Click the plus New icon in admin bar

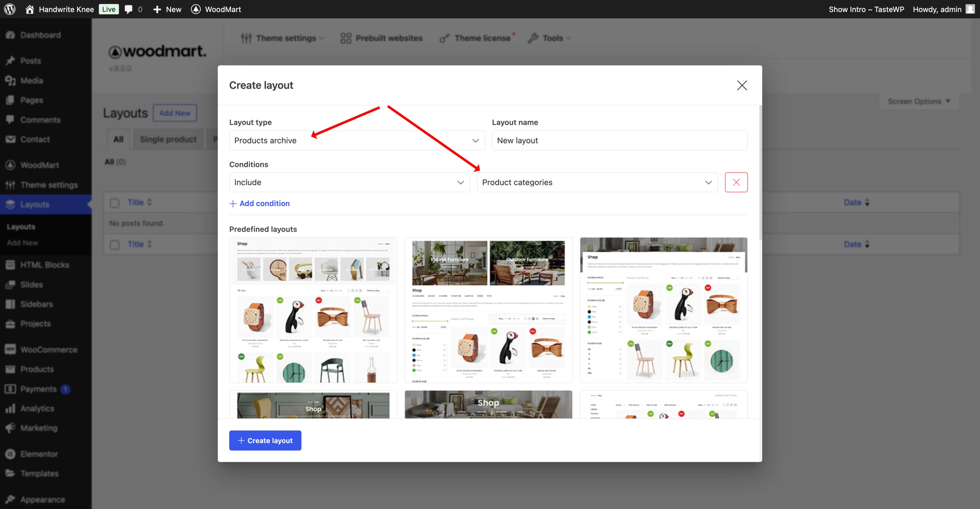(157, 9)
